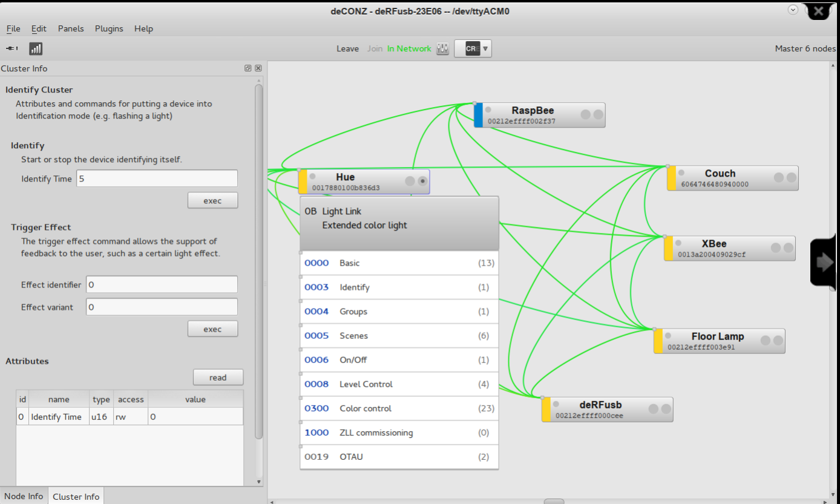Click the Hue node's endpoint dropdown circle
This screenshot has height=504, width=840.
(x=422, y=181)
